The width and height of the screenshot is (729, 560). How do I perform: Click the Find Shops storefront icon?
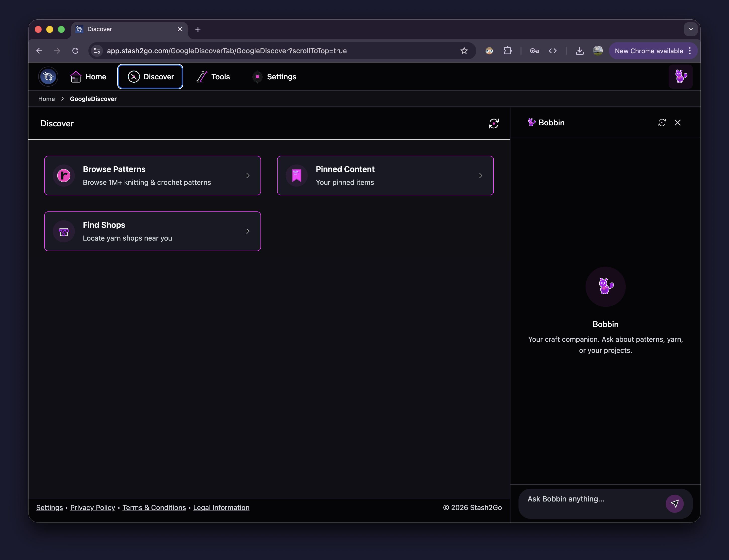pyautogui.click(x=64, y=231)
